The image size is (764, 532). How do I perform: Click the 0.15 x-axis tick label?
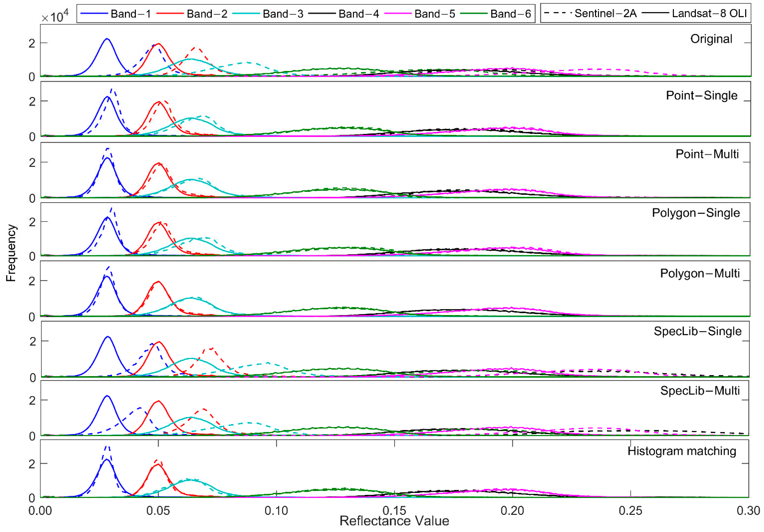(394, 510)
